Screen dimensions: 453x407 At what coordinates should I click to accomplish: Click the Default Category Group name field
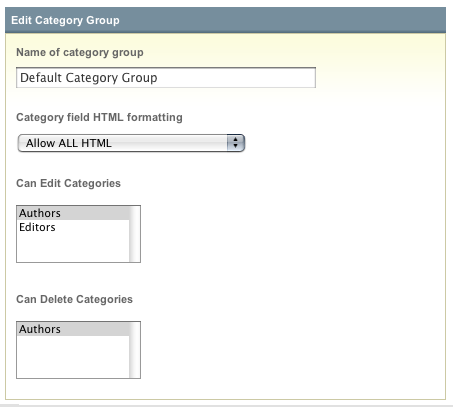166,78
